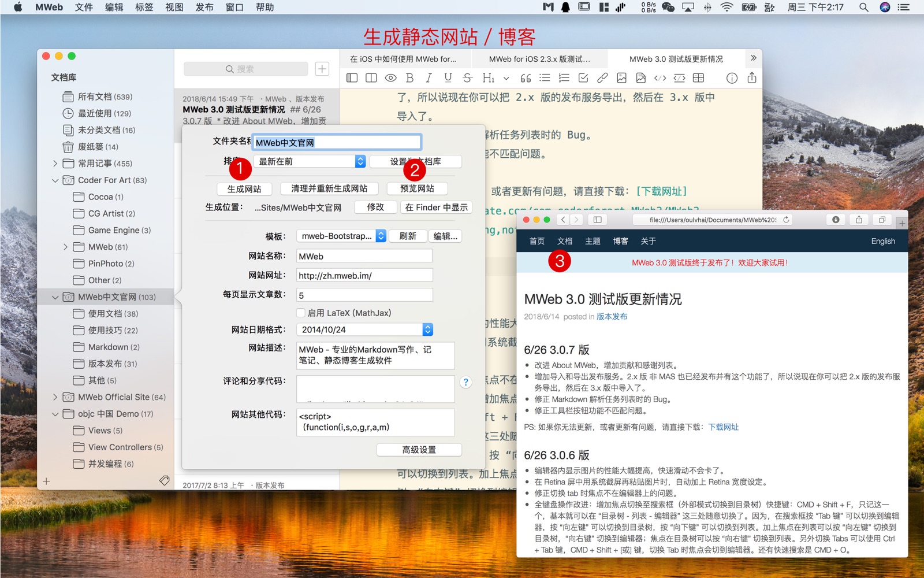The image size is (924, 578).
Task: Open the 视图 menu in menu bar
Action: coord(174,7)
